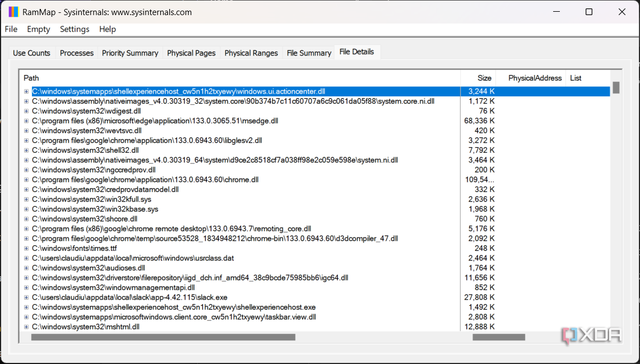
Task: Click the 7,792 K size value
Action: 481,150
